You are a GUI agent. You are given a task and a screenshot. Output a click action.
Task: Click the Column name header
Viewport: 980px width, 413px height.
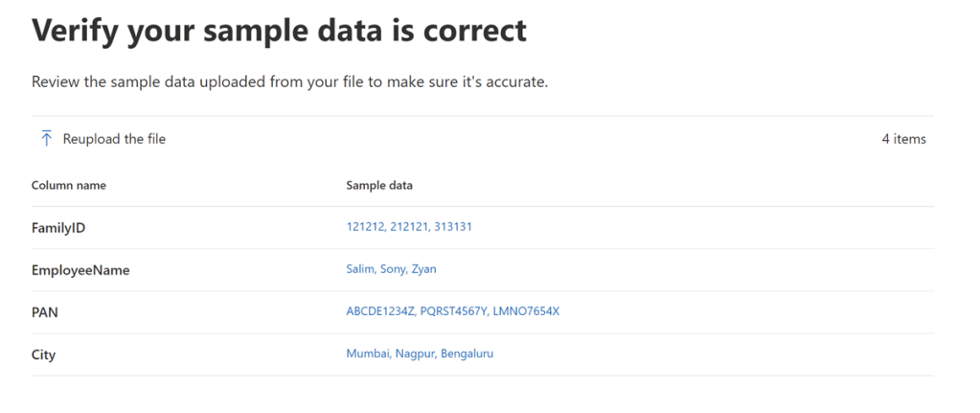point(69,185)
